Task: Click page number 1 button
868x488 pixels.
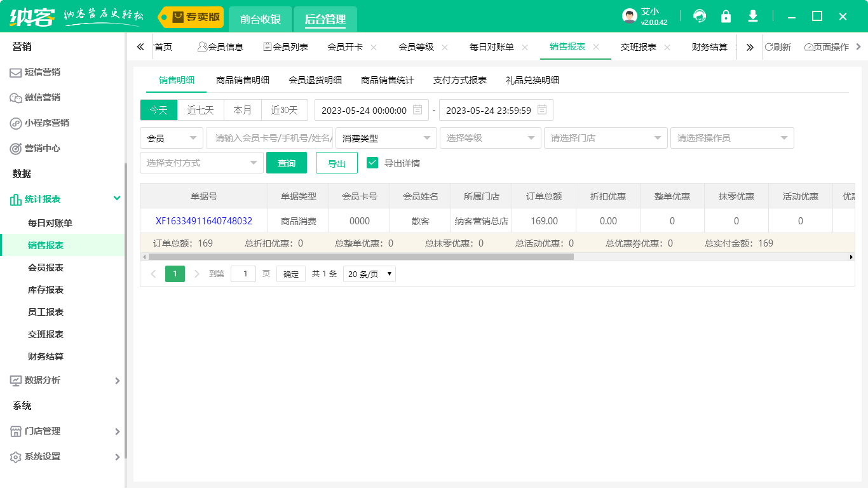Action: (x=175, y=274)
